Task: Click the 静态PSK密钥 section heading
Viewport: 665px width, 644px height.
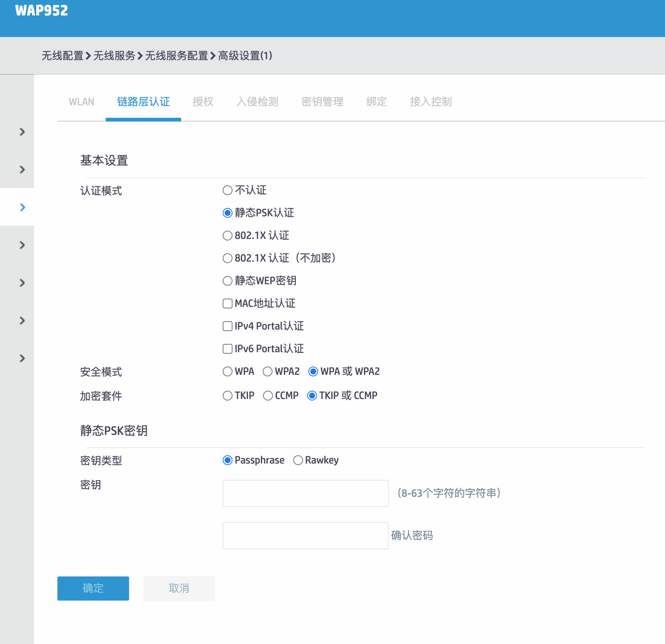Action: click(114, 431)
